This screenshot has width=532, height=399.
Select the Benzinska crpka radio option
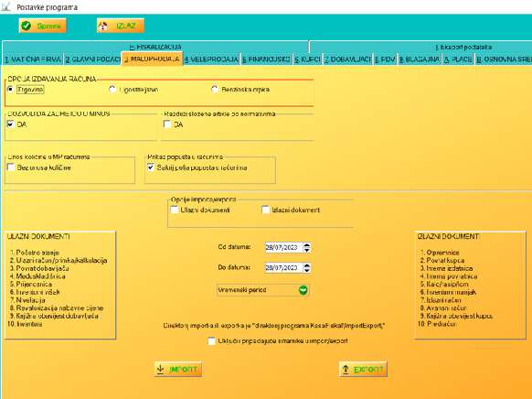coord(215,90)
